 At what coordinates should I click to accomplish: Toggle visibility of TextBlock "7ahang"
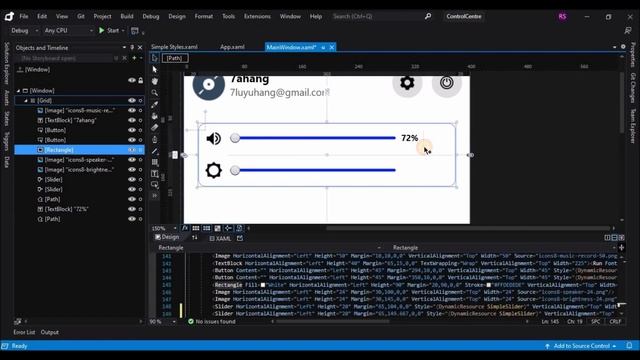coord(131,120)
